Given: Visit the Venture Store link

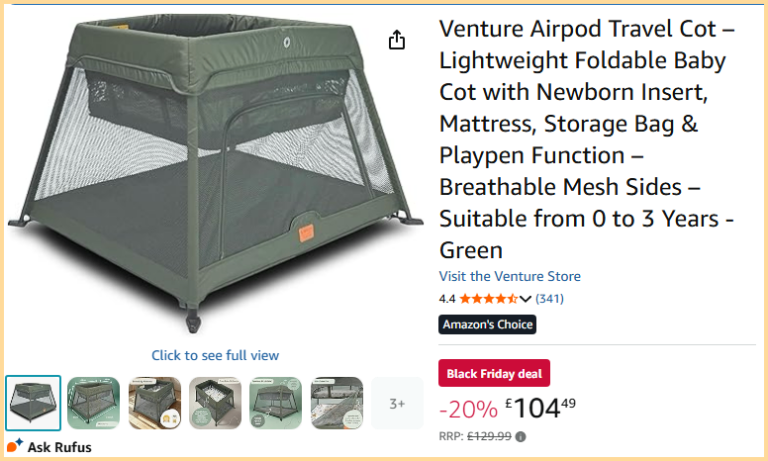Looking at the screenshot, I should click(x=509, y=276).
